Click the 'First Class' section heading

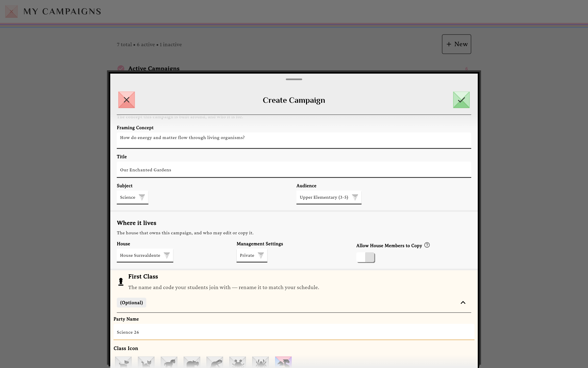pyautogui.click(x=143, y=276)
